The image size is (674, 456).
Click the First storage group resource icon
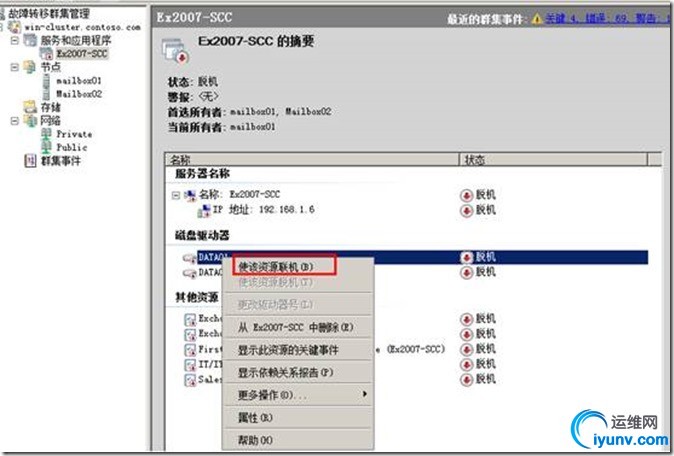tap(190, 349)
